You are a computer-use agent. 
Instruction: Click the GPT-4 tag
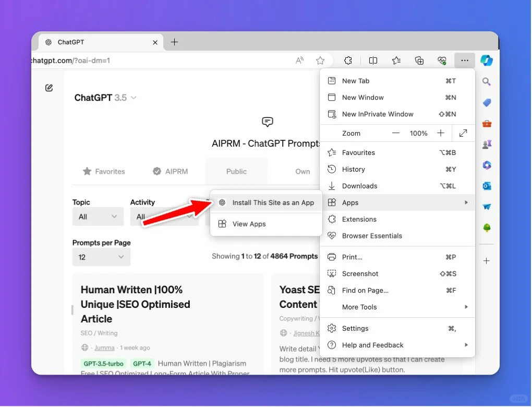click(x=142, y=364)
